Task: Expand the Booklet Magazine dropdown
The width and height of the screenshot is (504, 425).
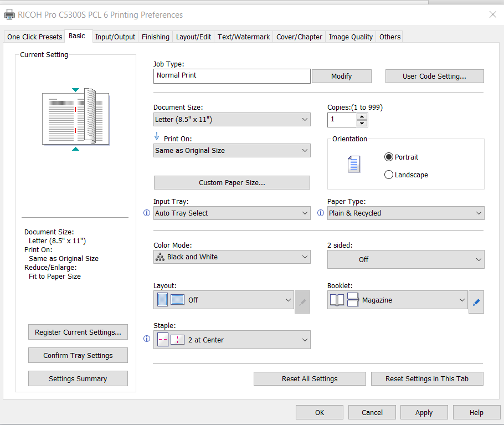Action: 397,300
